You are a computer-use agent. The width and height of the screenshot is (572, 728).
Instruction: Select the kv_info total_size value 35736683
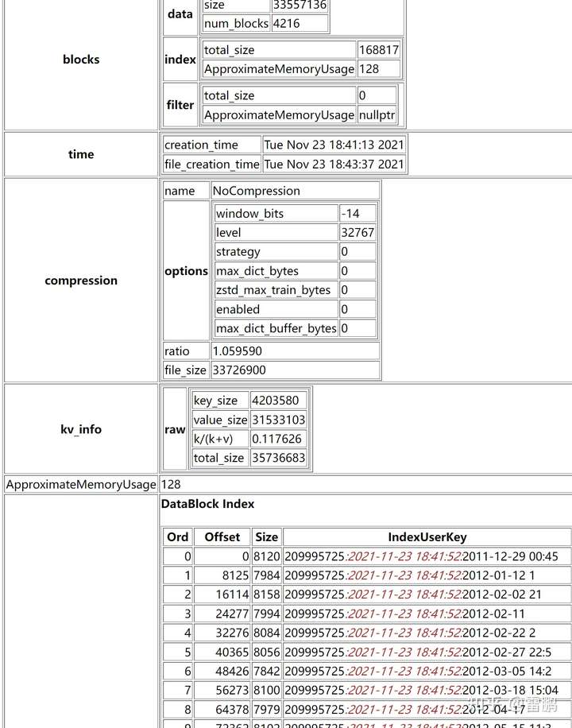click(x=279, y=458)
